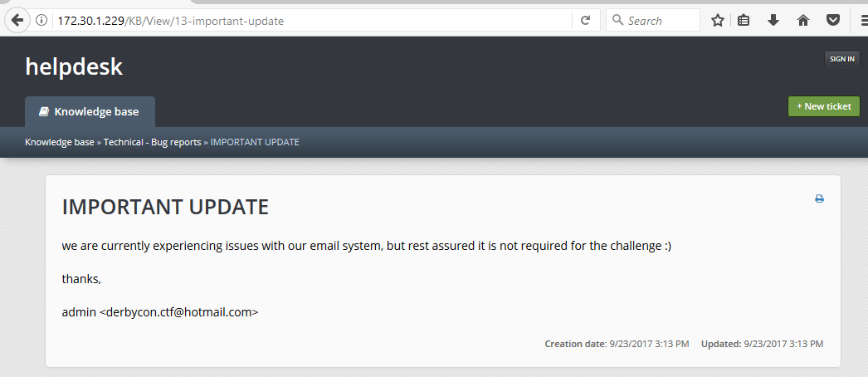Show site information for this page
The image size is (868, 377).
pyautogui.click(x=41, y=21)
